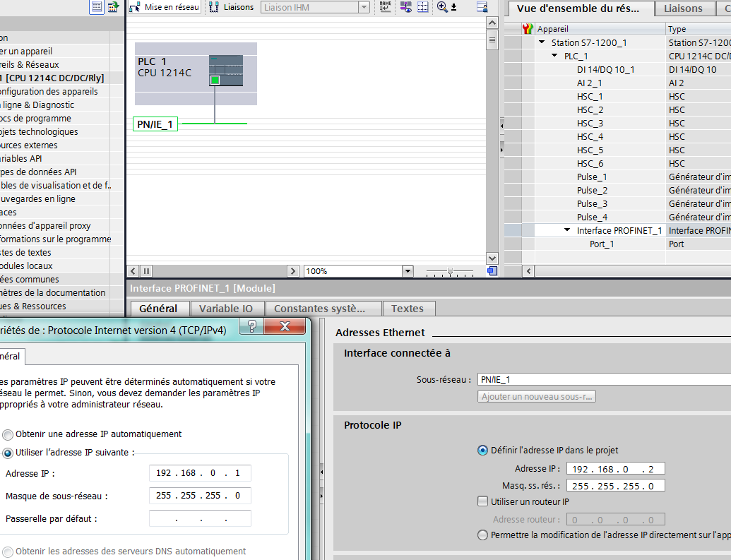Collapse the Interface PROFINET_1 tree node
The width and height of the screenshot is (731, 560).
567,230
